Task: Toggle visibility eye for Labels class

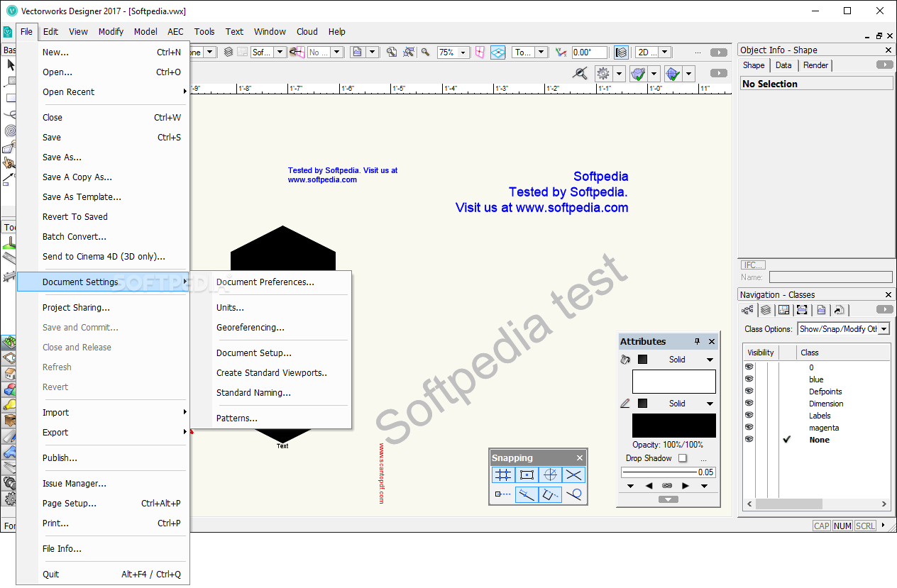Action: (x=749, y=416)
